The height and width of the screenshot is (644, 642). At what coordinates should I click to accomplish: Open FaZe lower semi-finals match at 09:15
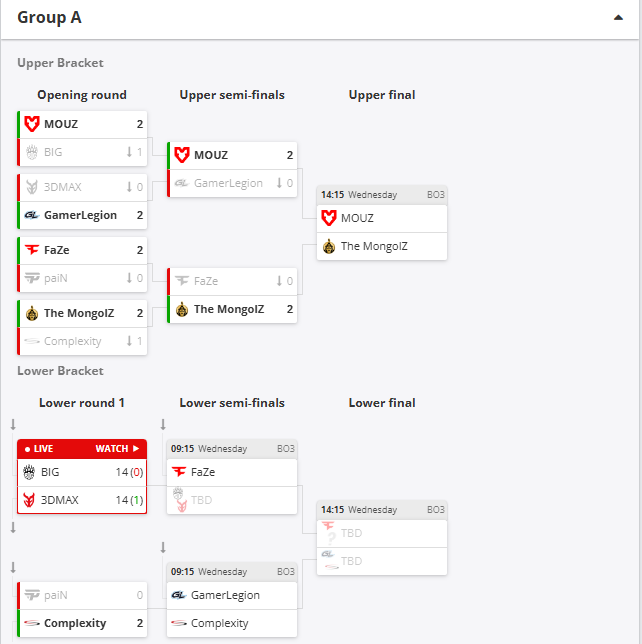232,472
